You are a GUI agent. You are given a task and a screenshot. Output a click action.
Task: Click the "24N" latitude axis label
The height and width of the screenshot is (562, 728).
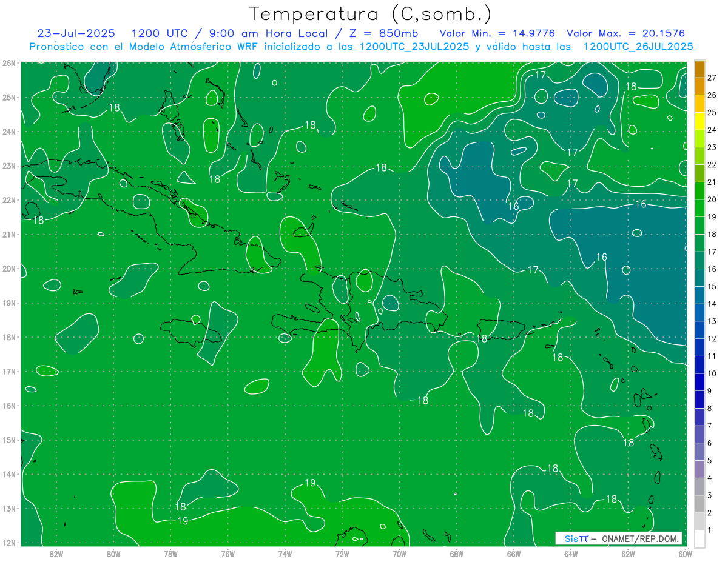(x=9, y=132)
